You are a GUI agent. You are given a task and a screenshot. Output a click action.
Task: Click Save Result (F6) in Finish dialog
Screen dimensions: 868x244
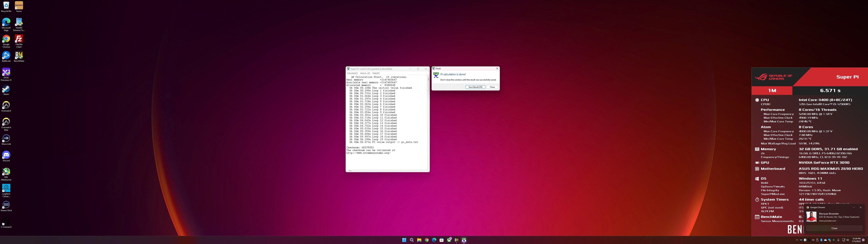[x=475, y=87]
